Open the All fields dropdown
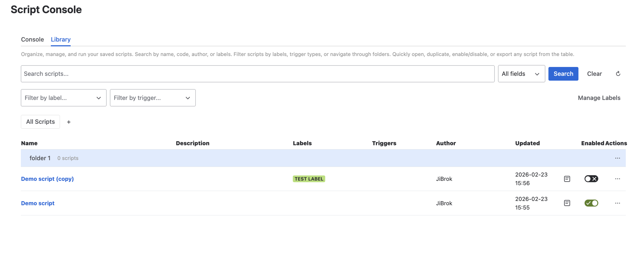Viewport: 644px width, 262px height. [521, 74]
